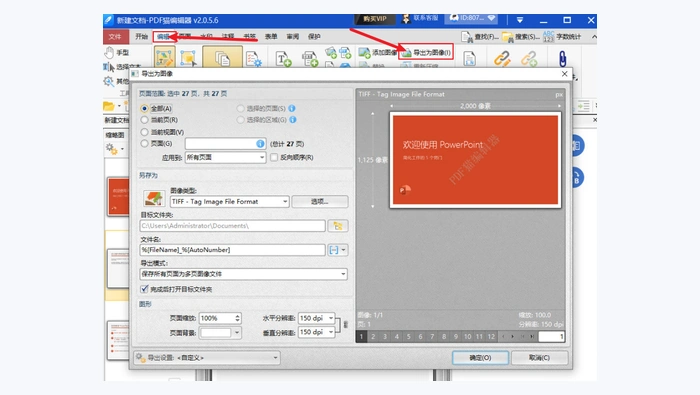The image size is (700, 395).
Task: Switch to the Start (开始) tab
Action: [x=142, y=37]
